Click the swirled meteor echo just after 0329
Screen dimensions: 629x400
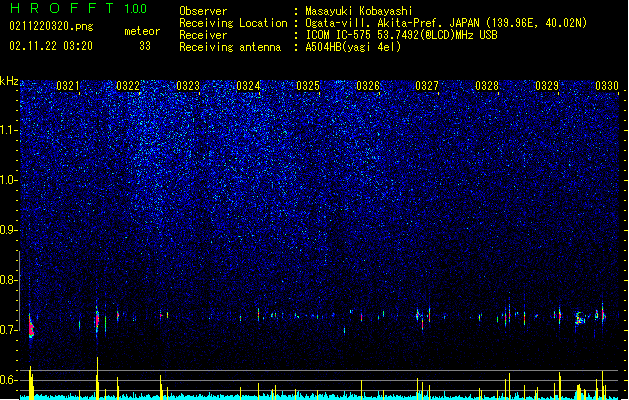point(580,318)
